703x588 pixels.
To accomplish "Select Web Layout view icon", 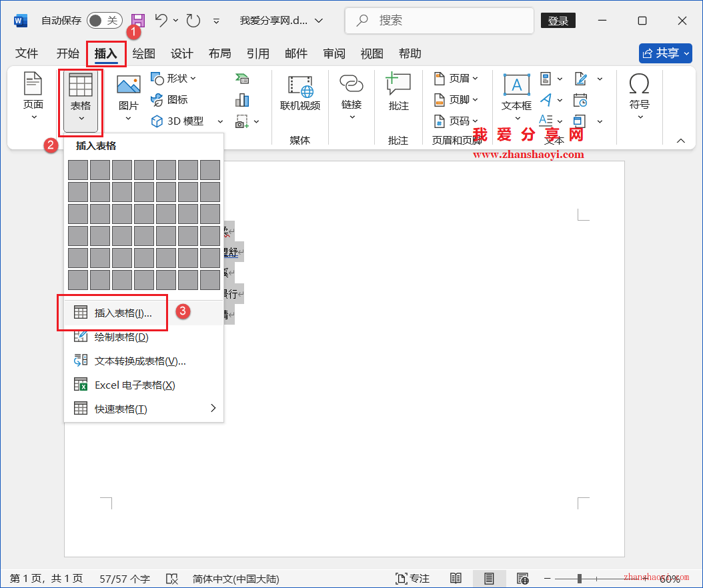I will pos(522,579).
